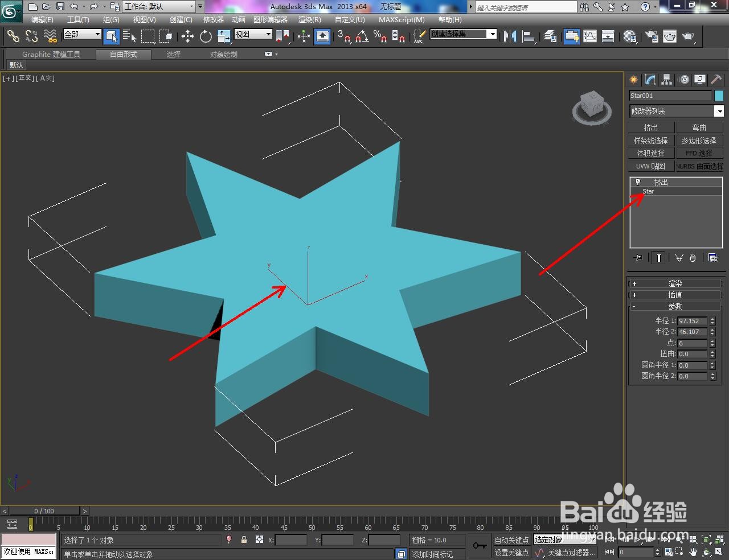Select the Rotate tool icon
Viewport: 729px width, 560px height.
pos(206,36)
